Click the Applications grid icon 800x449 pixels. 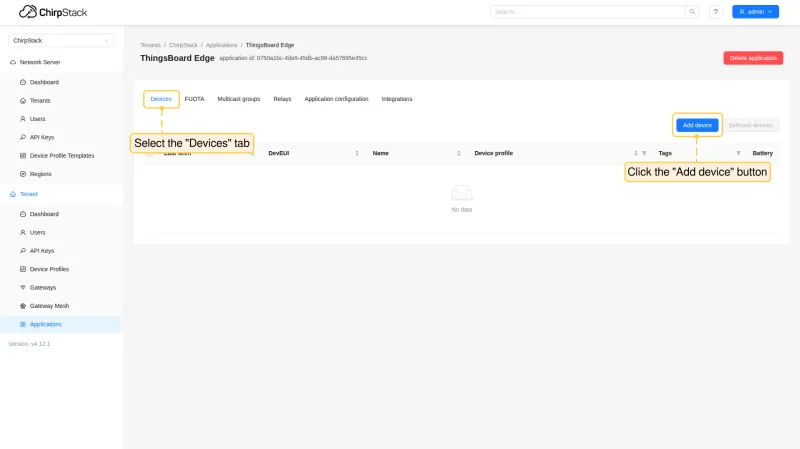23,324
